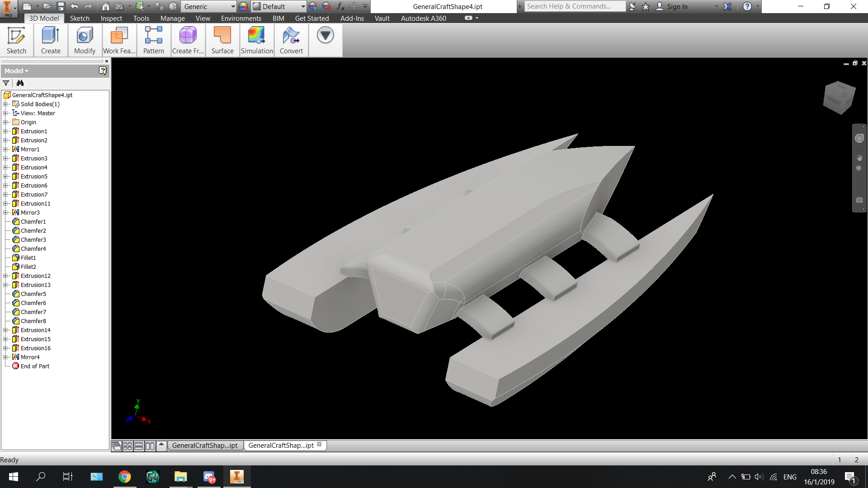Image resolution: width=868 pixels, height=488 pixels.
Task: Click the appearance color wheel icon
Action: click(x=243, y=6)
